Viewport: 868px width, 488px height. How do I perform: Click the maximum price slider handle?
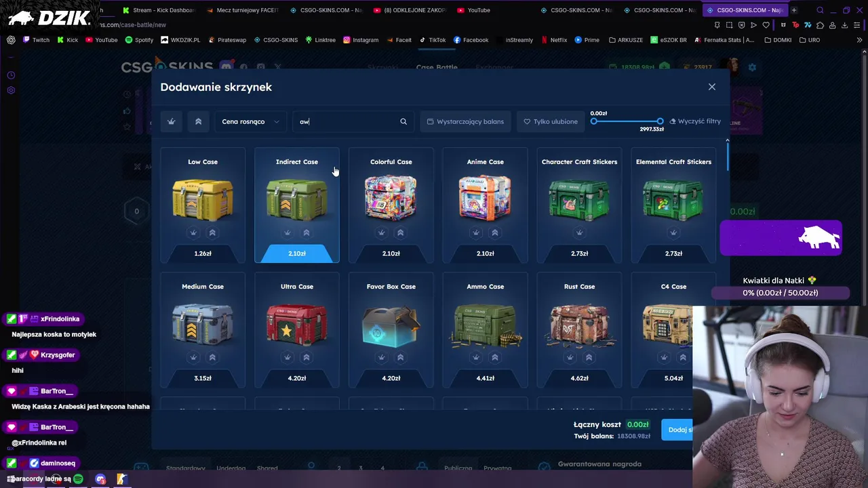click(660, 121)
